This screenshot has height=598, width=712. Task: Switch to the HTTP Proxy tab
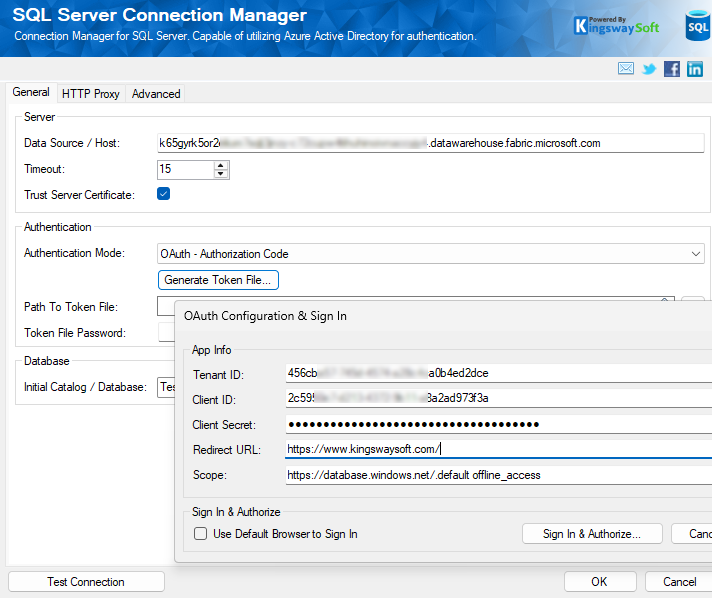[x=90, y=94]
